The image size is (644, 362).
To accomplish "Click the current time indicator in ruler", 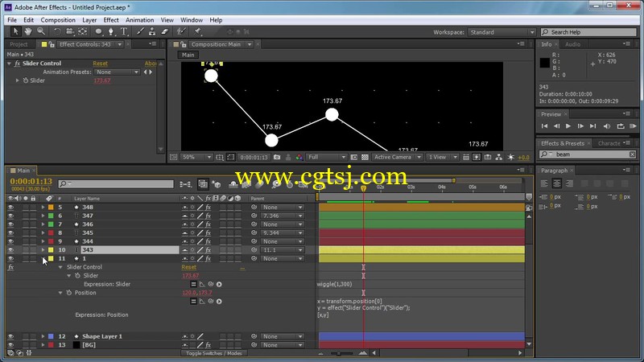I will [364, 188].
